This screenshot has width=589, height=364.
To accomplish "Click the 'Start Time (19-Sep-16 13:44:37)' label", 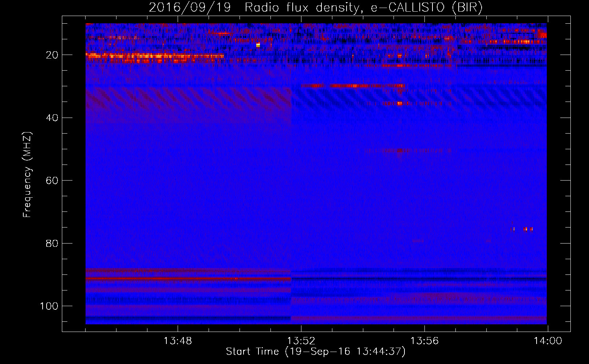I will click(316, 352).
